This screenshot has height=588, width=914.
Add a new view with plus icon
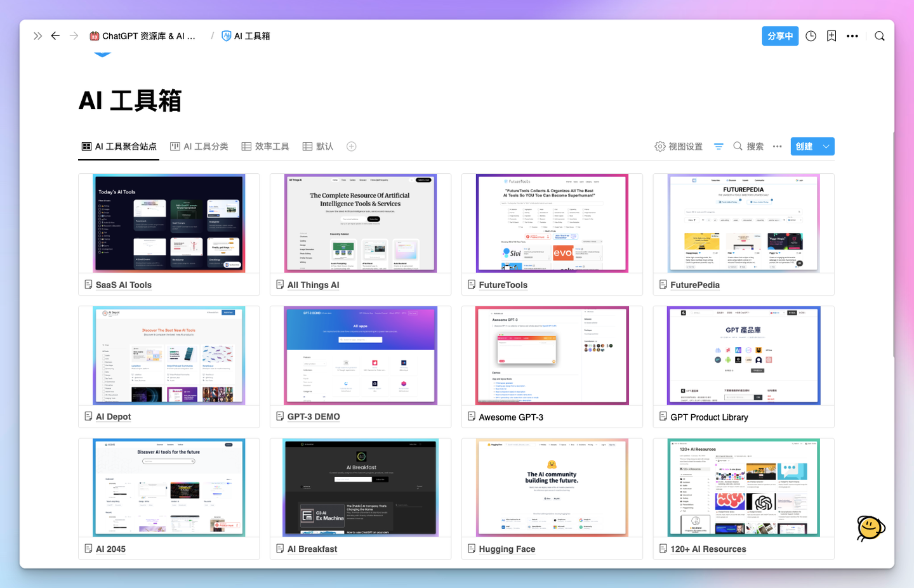[352, 147]
